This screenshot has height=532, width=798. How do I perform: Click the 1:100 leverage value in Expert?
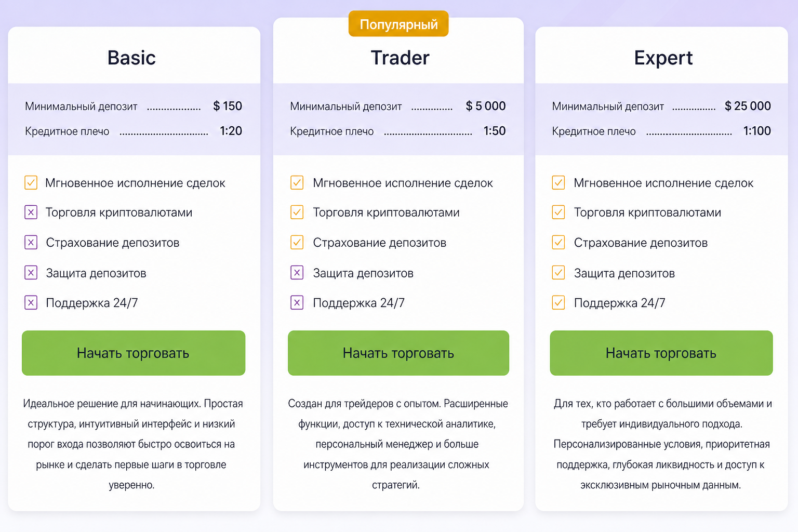click(757, 131)
